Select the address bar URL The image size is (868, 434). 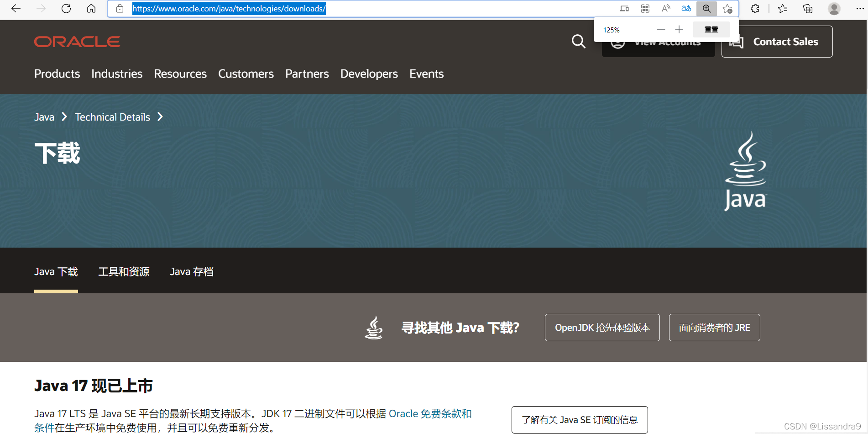(x=229, y=9)
